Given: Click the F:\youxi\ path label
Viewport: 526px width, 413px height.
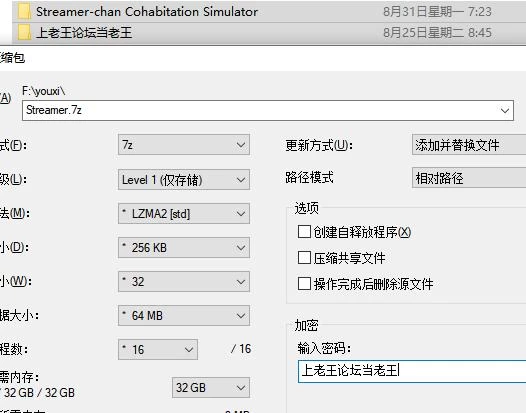Looking at the screenshot, I should pyautogui.click(x=44, y=91).
